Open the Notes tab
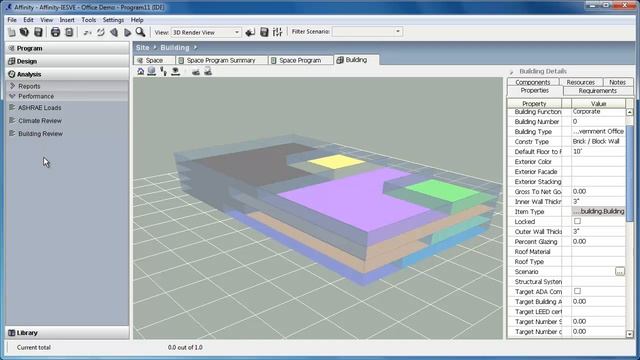The image size is (640, 360). (617, 82)
